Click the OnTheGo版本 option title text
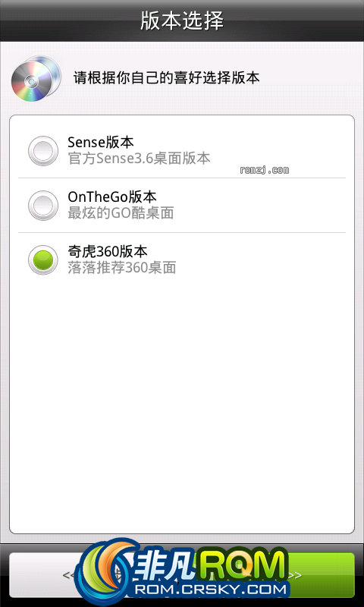The image size is (364, 607). [x=111, y=197]
